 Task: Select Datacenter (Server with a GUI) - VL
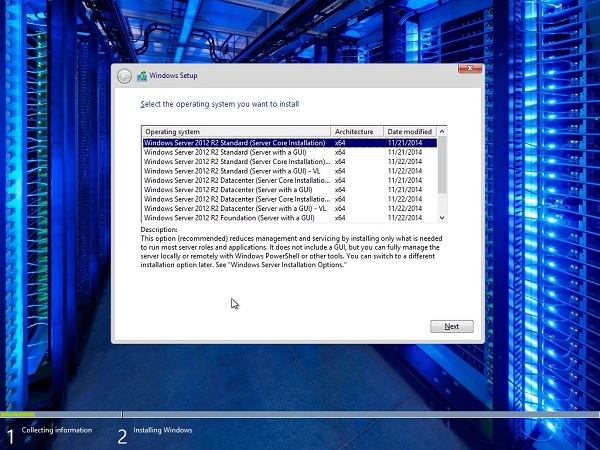coord(290,209)
